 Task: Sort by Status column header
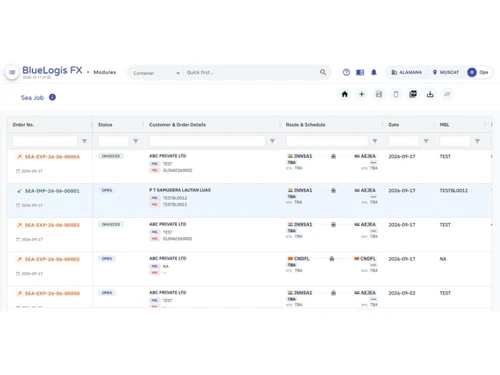[x=105, y=125]
